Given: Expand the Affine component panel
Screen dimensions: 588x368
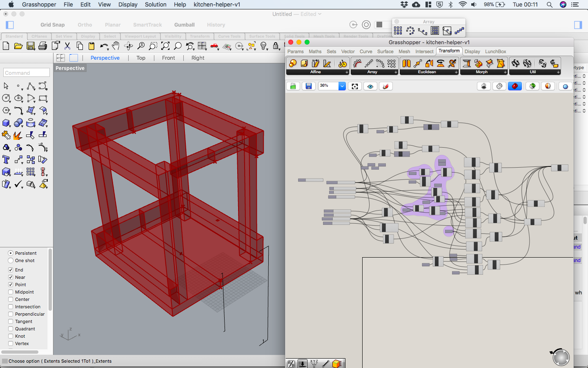Looking at the screenshot, I should coord(347,72).
